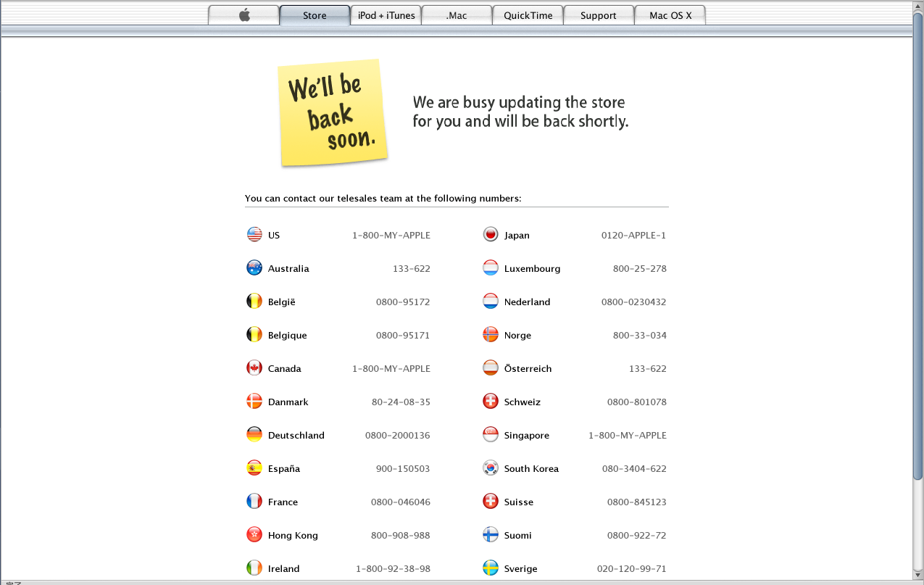Click the België flag icon

(254, 301)
